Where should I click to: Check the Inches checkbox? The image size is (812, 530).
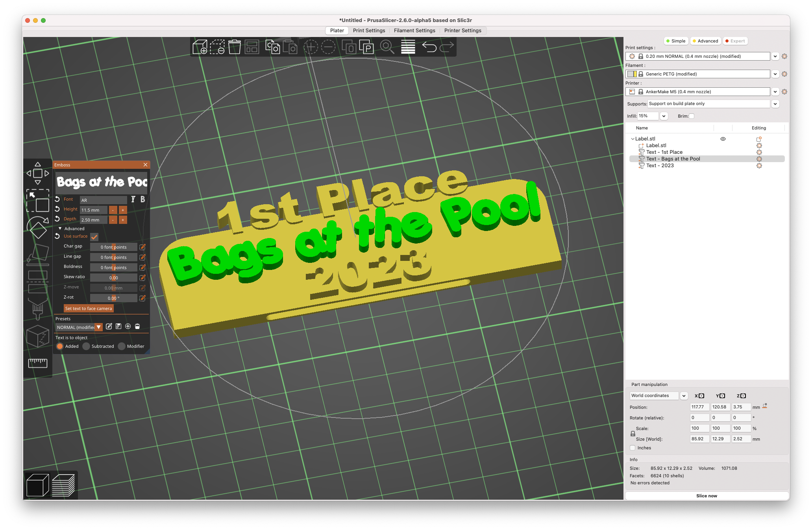pyautogui.click(x=633, y=448)
